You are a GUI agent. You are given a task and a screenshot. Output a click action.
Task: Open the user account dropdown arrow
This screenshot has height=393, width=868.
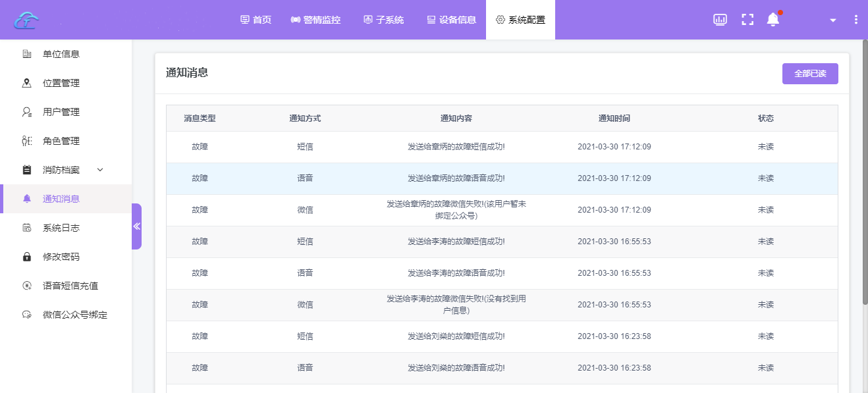click(832, 20)
